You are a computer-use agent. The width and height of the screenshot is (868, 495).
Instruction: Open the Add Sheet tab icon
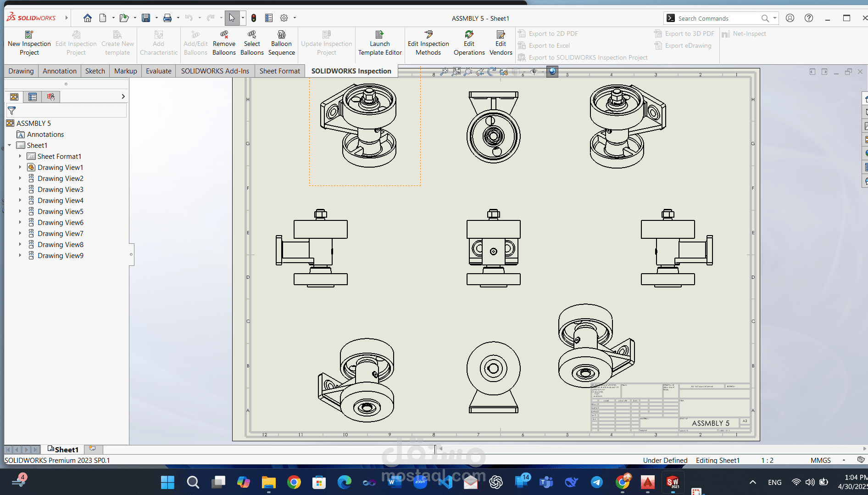click(93, 449)
